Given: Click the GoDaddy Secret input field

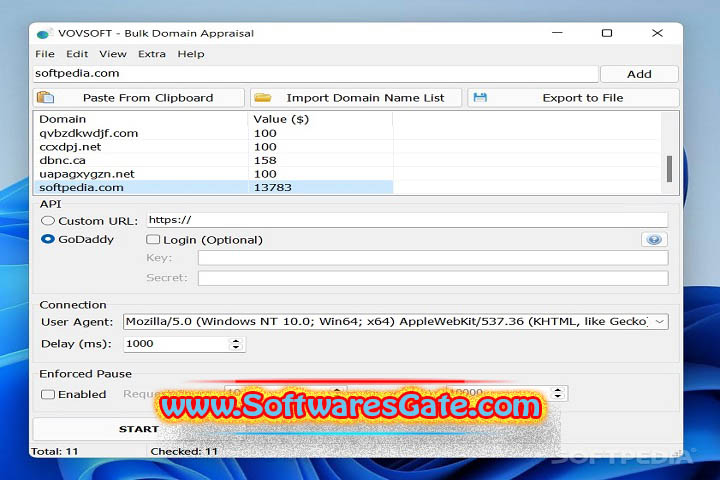Looking at the screenshot, I should 433,278.
